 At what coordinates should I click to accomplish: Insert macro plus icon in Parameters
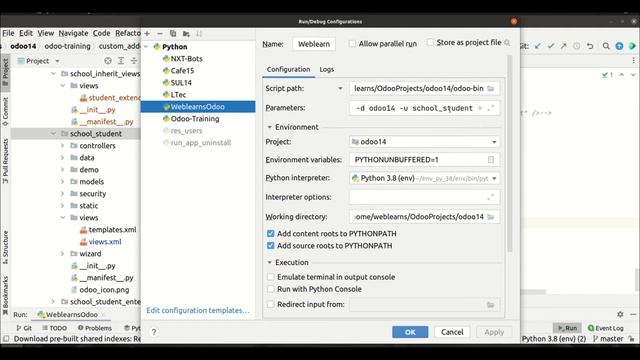(480, 108)
